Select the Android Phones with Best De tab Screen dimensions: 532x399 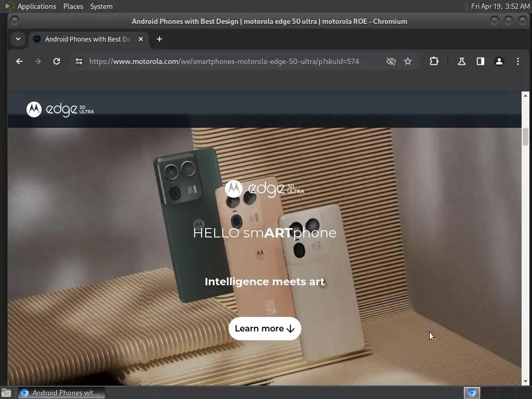(x=88, y=39)
